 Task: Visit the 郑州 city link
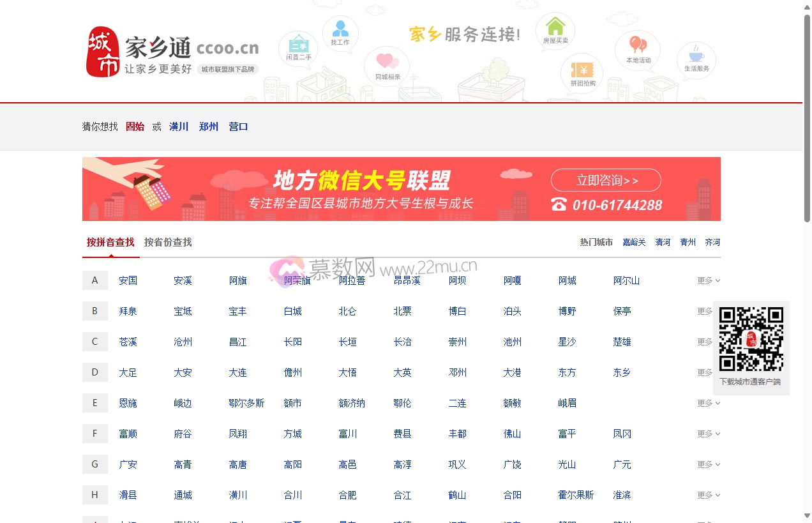tap(209, 126)
